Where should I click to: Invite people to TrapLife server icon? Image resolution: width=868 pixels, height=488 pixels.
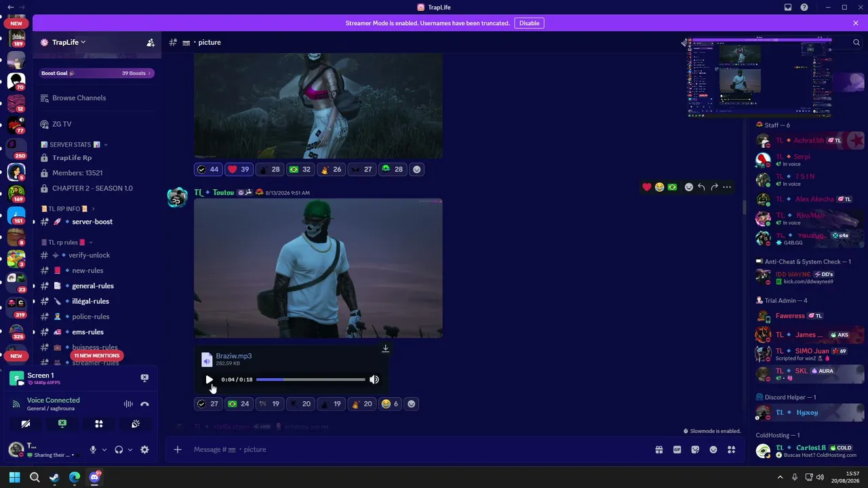pos(151,42)
